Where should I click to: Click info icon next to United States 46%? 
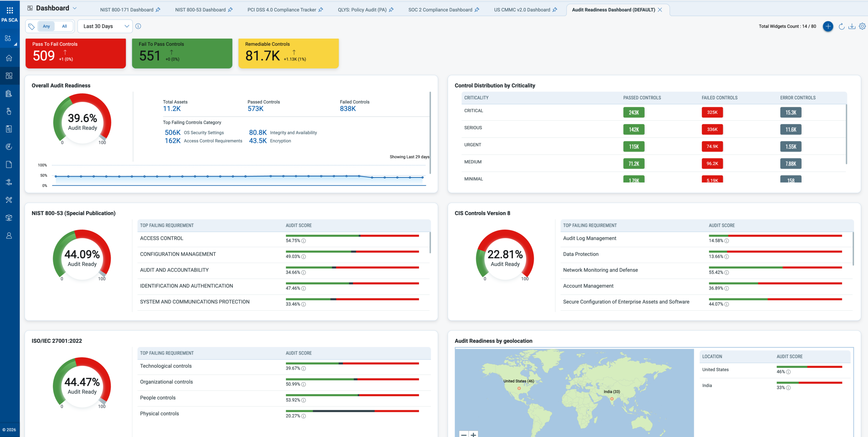point(788,372)
